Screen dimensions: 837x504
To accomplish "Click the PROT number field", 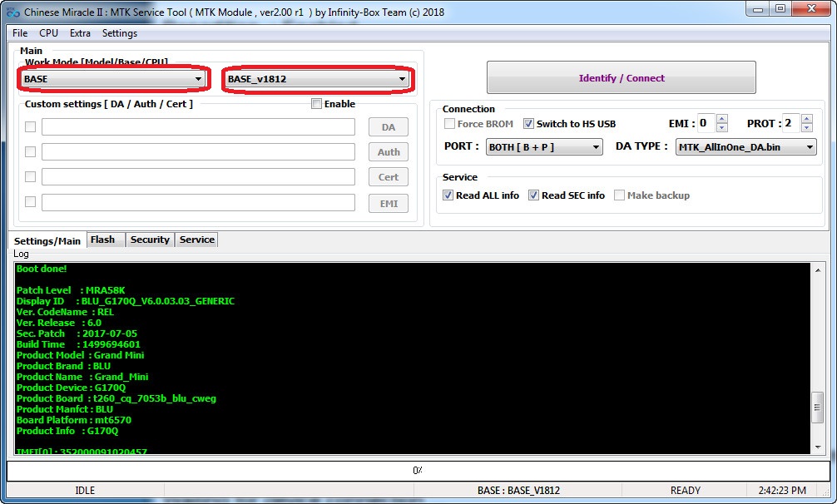I will [792, 123].
